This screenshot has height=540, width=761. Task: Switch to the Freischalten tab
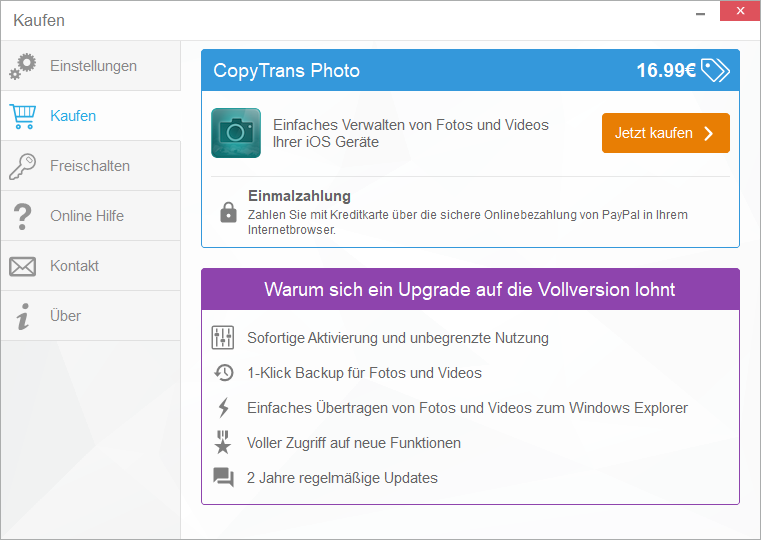(x=91, y=166)
